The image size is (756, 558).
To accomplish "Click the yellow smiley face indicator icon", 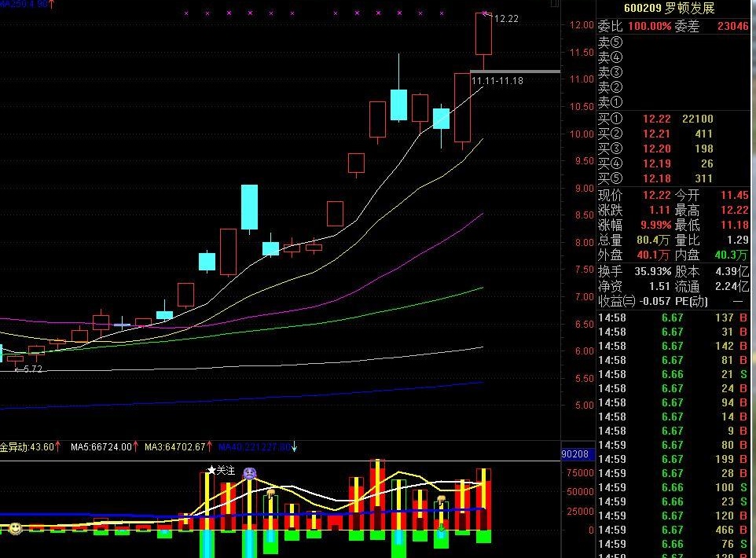I will [x=16, y=528].
